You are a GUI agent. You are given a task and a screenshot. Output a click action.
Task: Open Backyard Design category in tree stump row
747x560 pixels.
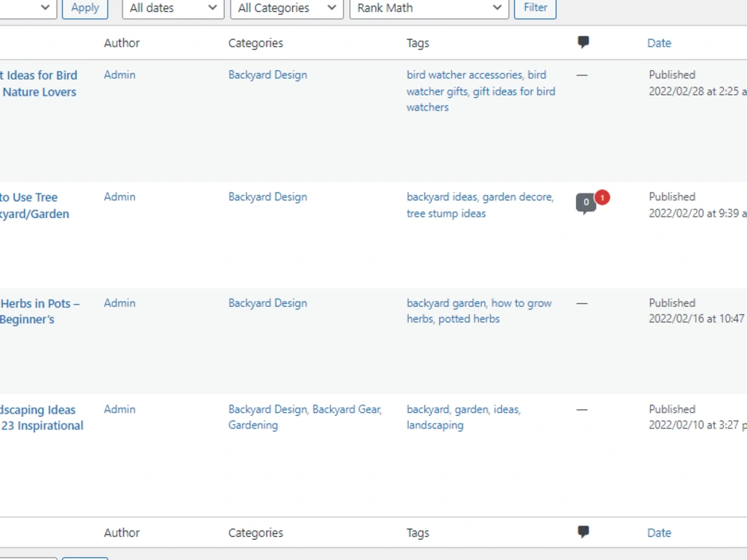[267, 196]
